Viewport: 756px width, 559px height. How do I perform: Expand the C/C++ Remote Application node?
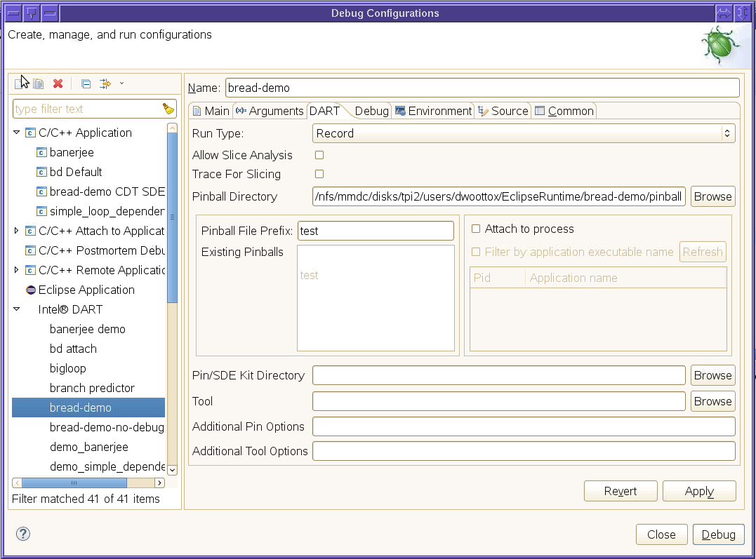coord(17,270)
